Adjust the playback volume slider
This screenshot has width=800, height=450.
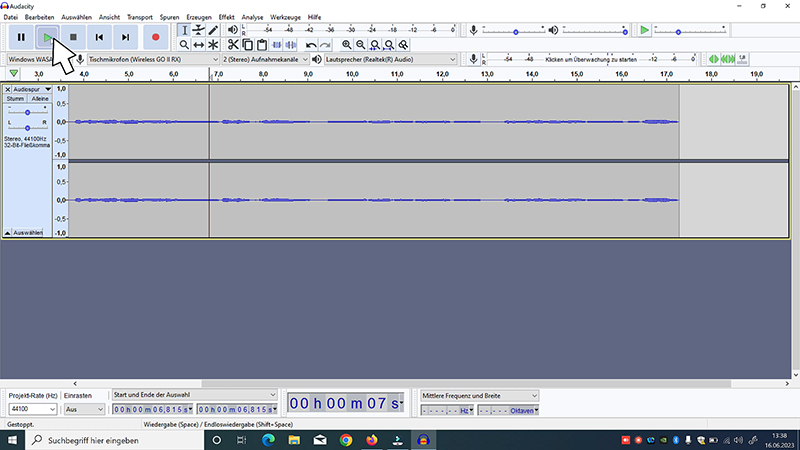point(624,32)
